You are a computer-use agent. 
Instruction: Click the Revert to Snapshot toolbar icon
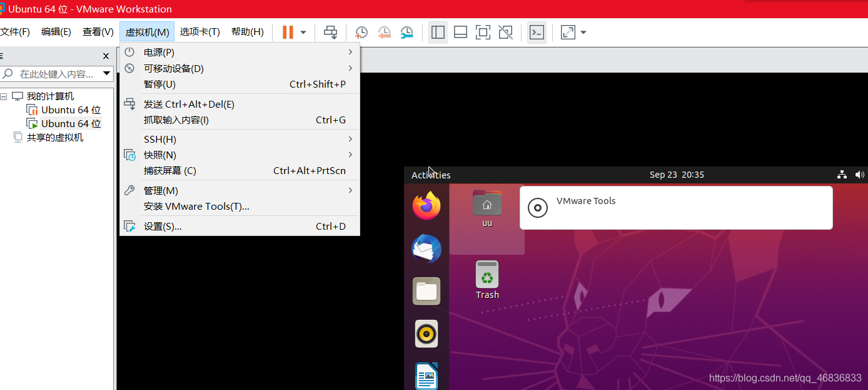coord(384,33)
